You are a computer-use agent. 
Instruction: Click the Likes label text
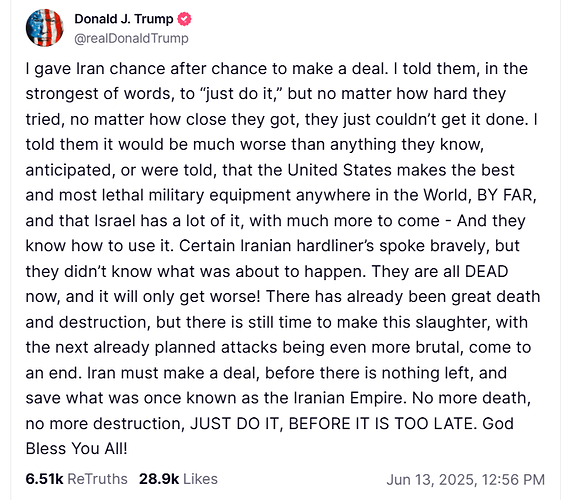point(200,479)
